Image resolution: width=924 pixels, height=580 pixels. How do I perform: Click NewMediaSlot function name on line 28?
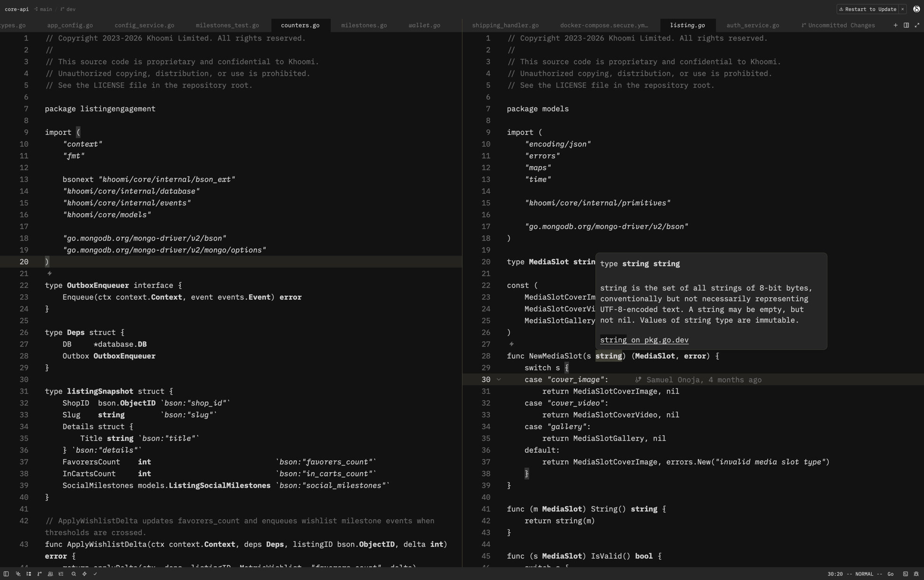point(555,356)
